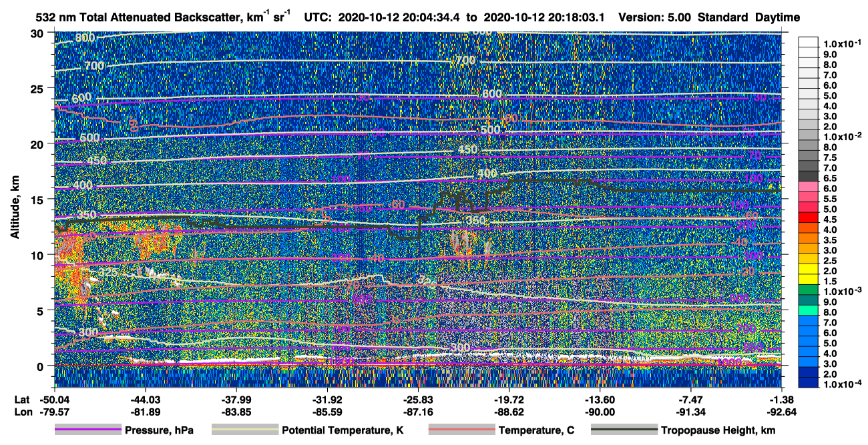Image resolution: width=868 pixels, height=445 pixels.
Task: Click longitude value -92.64
Action: tap(781, 412)
